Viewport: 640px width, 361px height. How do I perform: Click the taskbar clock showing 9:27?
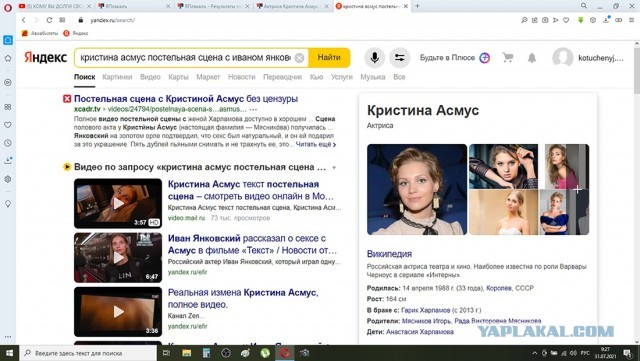[x=605, y=353]
